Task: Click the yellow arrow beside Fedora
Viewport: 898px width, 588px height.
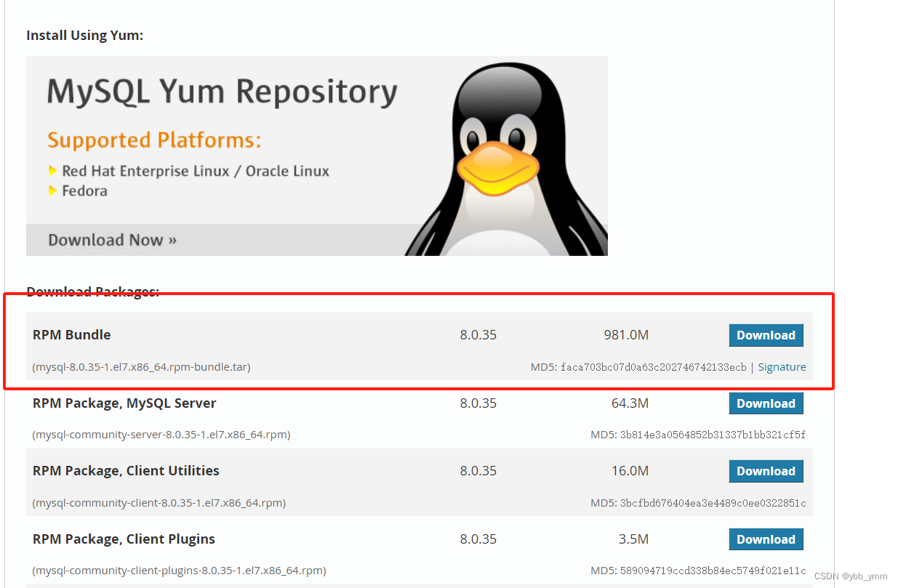Action: (53, 190)
